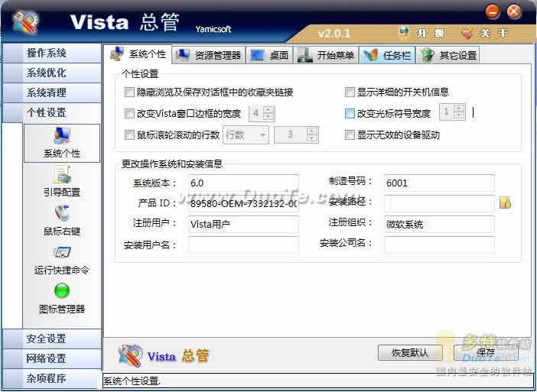Edit the 注册用户 field Vista用户
This screenshot has height=392, width=537.
(x=243, y=225)
